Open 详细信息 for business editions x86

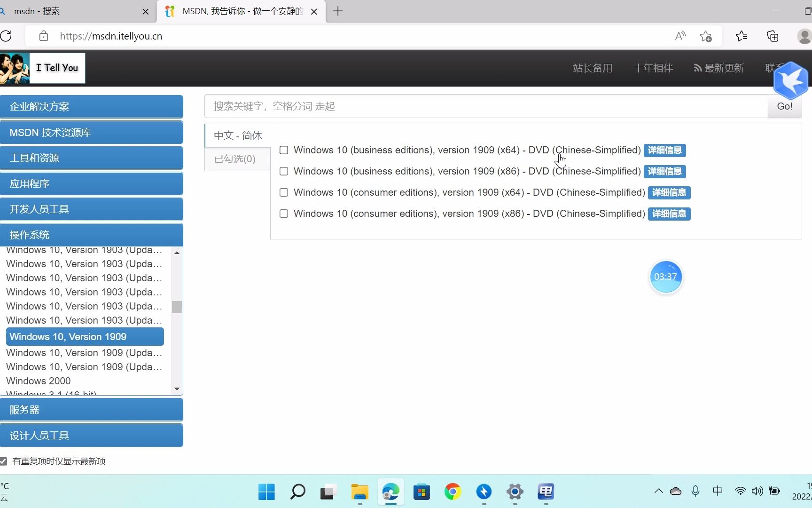[x=664, y=171]
